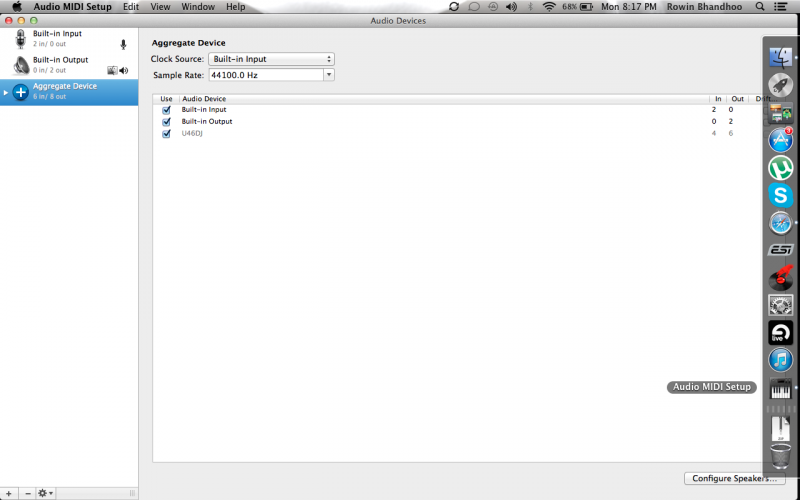Open Notification Center list icon
The width and height of the screenshot is (800, 500).
[x=780, y=7]
